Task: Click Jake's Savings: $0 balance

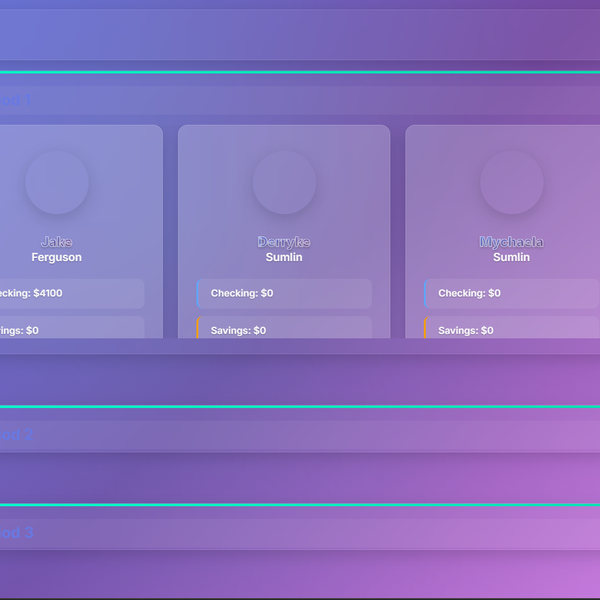Action: coord(72,327)
